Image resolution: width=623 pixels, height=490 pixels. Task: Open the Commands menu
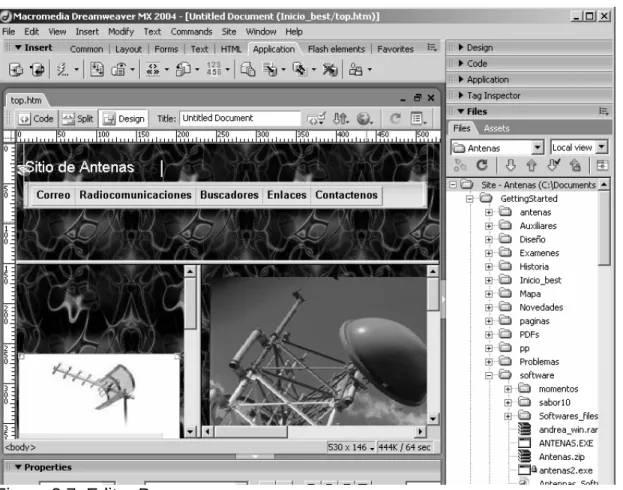click(x=191, y=31)
